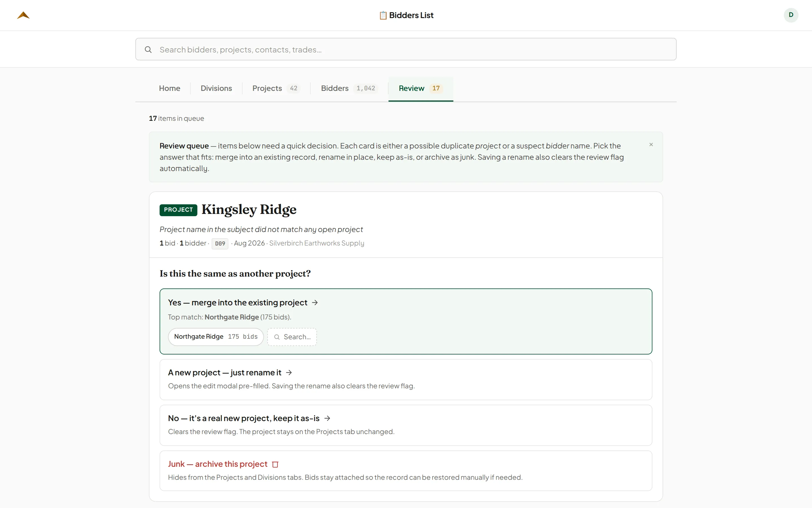Click the 'Aug 2026' date text
The height and width of the screenshot is (508, 812).
click(249, 243)
